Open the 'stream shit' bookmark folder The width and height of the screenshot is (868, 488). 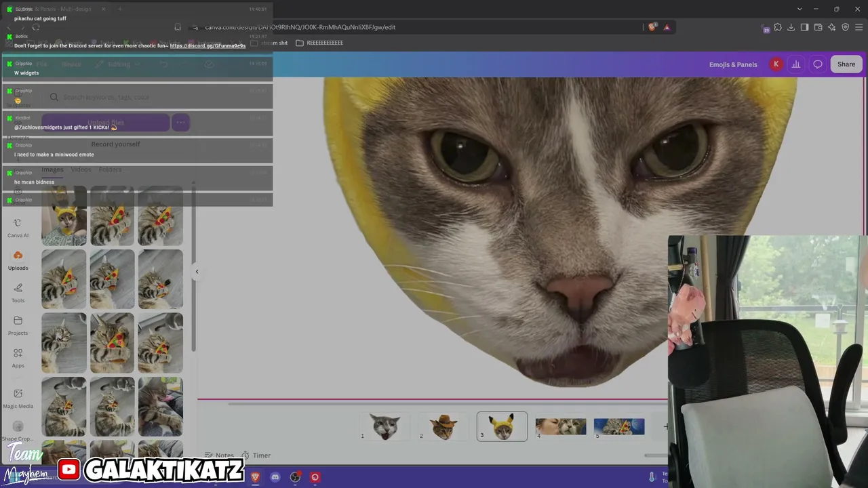pos(269,43)
